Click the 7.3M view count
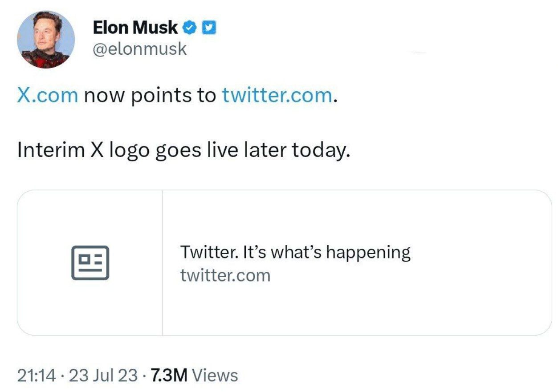 pyautogui.click(x=169, y=376)
